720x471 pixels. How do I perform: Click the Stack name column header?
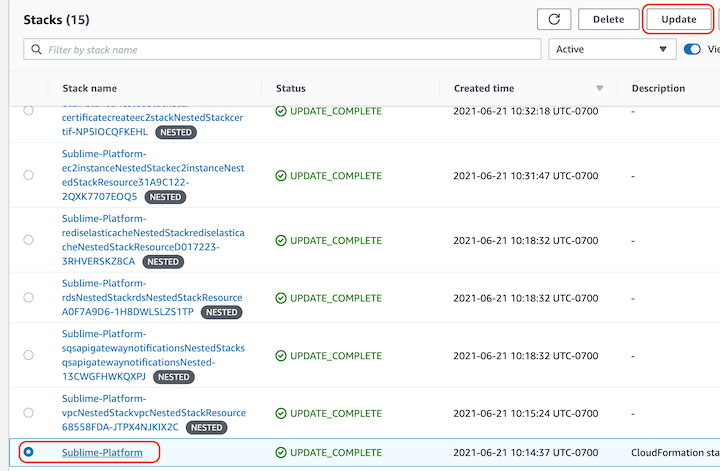coord(90,88)
